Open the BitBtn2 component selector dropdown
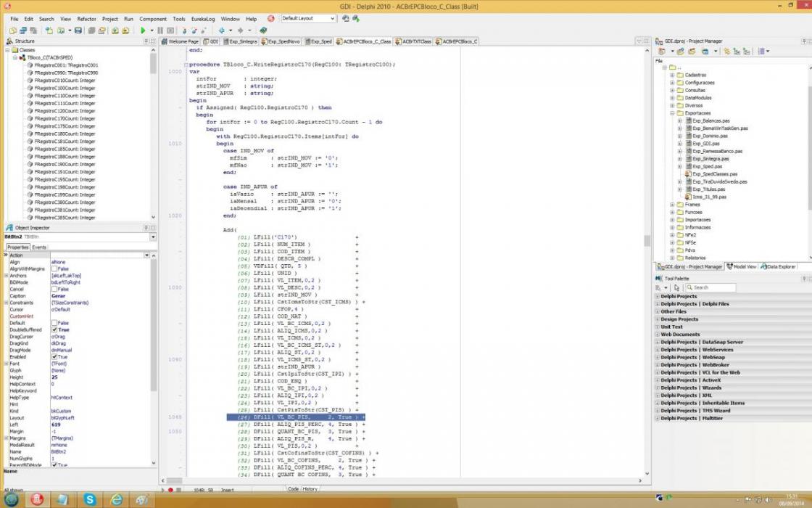Viewport: 812px width, 508px height. [x=153, y=237]
